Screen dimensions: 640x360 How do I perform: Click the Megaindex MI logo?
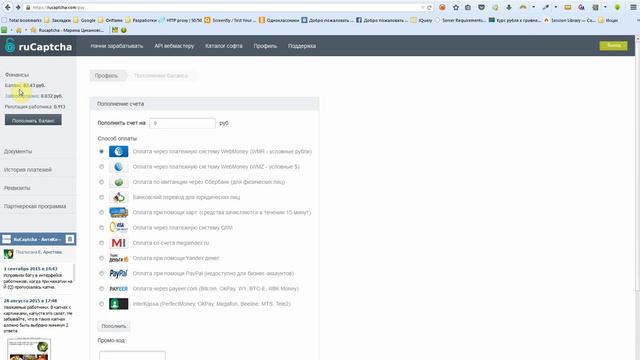click(x=118, y=243)
